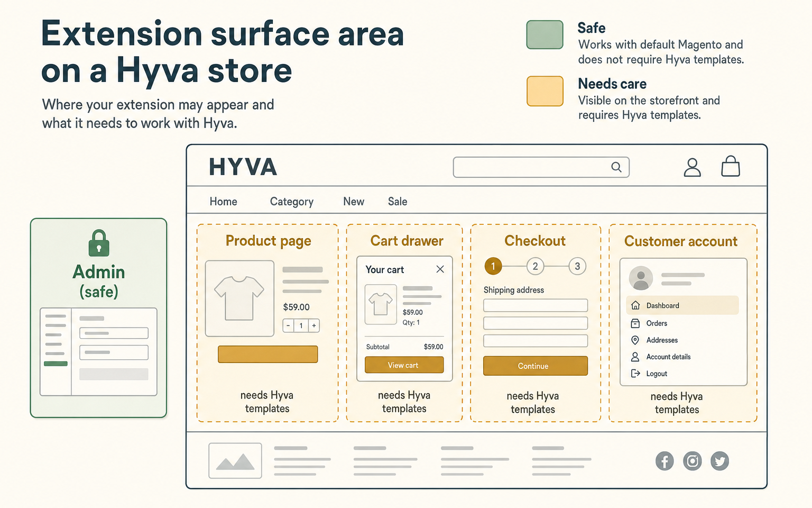Screen dimensions: 812x508
Task: Click the customer avatar icon
Action: point(641,278)
